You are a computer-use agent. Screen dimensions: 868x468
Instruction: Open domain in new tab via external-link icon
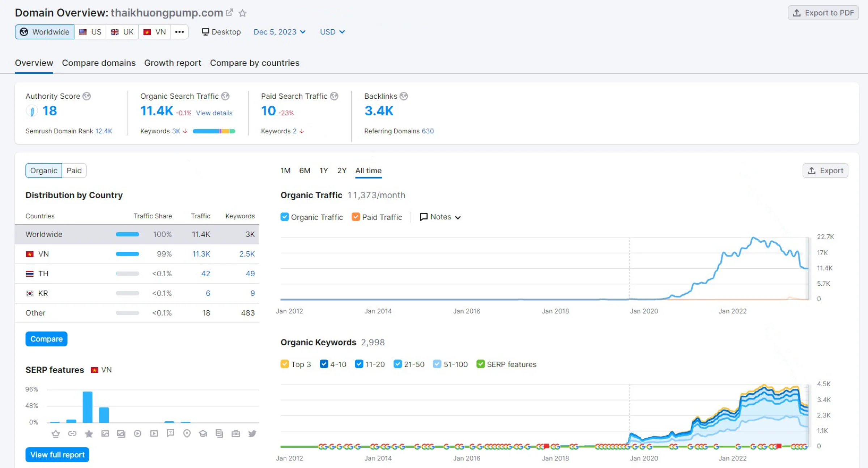click(x=229, y=13)
